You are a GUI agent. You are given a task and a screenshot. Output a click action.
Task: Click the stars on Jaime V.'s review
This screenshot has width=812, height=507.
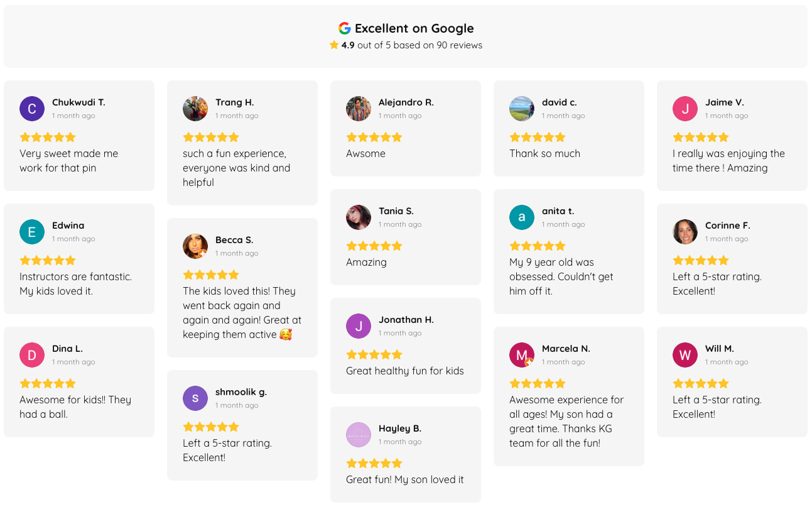[x=701, y=137]
